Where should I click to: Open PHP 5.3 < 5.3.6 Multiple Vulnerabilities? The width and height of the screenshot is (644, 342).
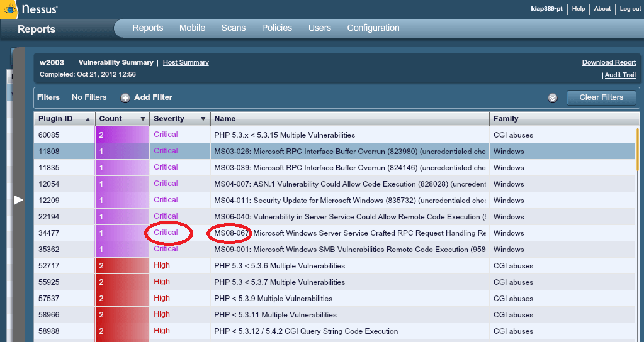click(x=280, y=266)
